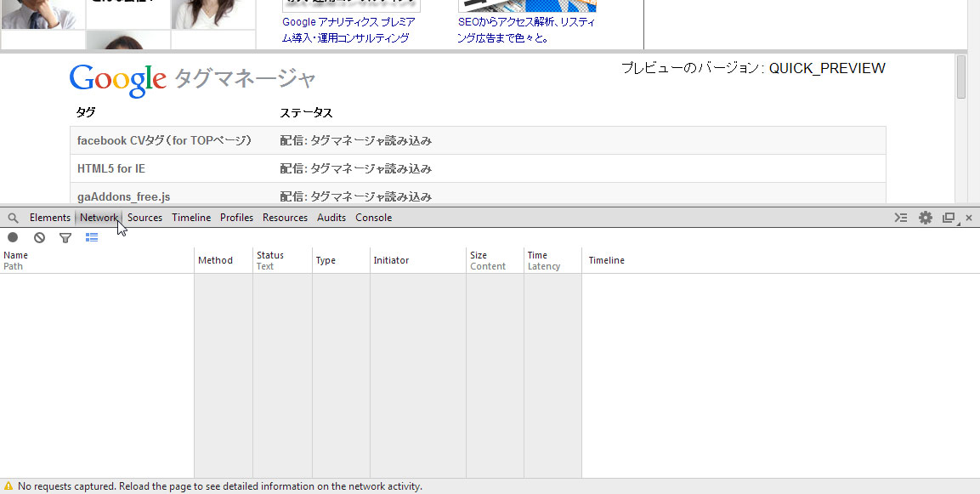Click the DevTools search magnifier icon

[13, 218]
